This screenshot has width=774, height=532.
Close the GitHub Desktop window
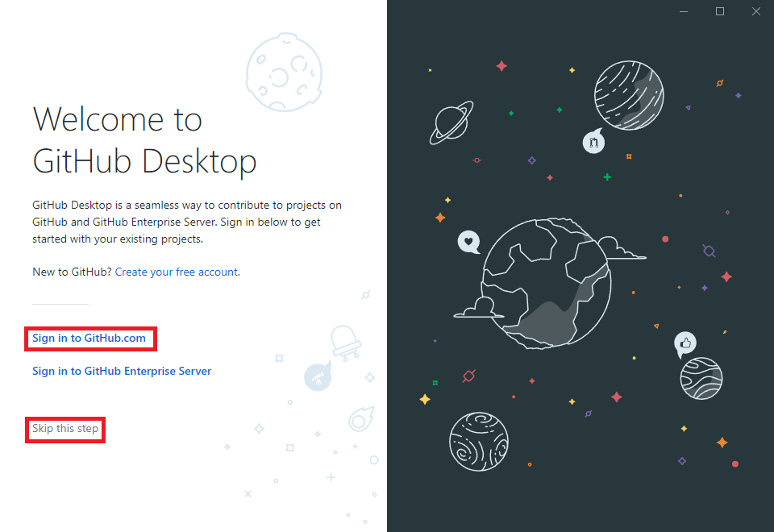click(755, 11)
